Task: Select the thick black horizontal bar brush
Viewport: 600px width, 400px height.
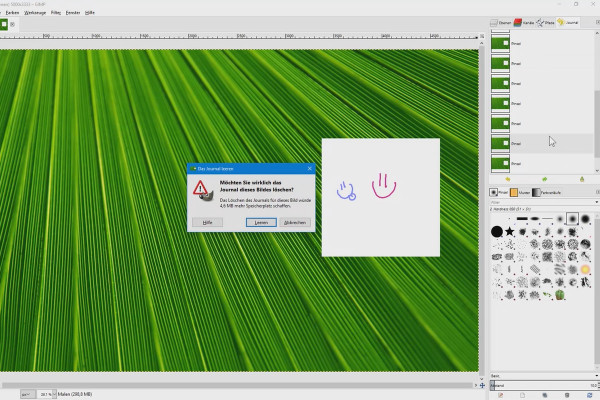Action: pos(522,219)
